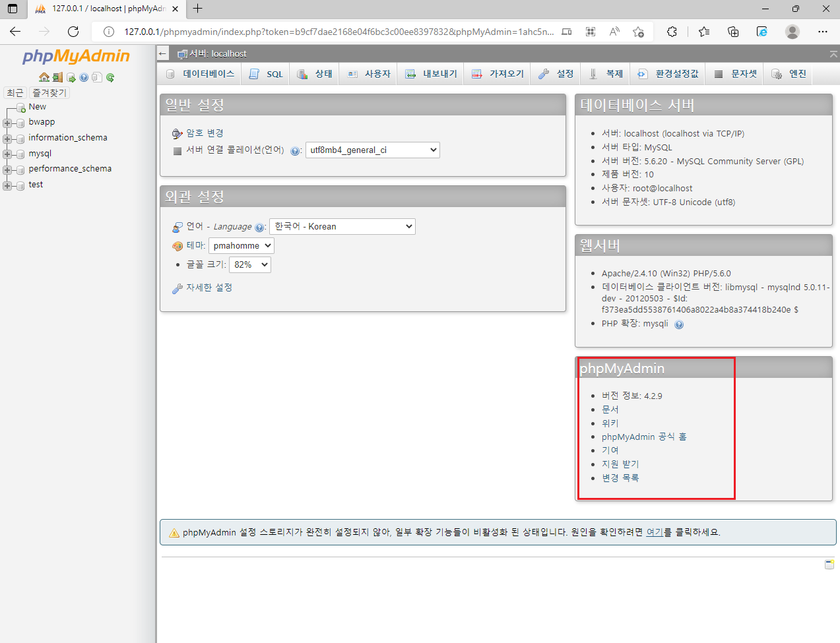Click help icon beside server connection collation

tap(295, 151)
